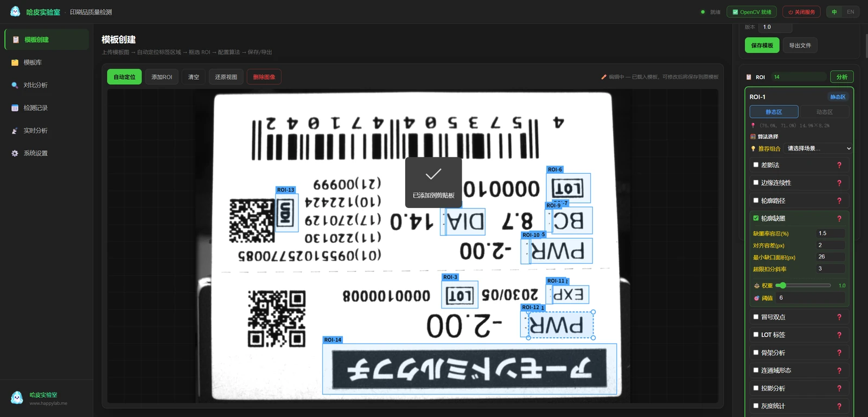Show help for 轮廓缺圈 algorithm
This screenshot has height=417, width=868.
(x=839, y=218)
